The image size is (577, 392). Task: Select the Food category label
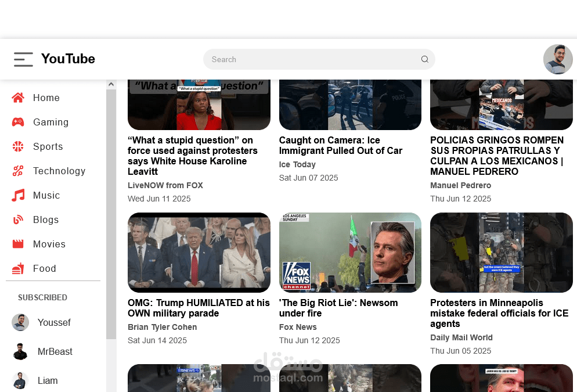(x=45, y=268)
